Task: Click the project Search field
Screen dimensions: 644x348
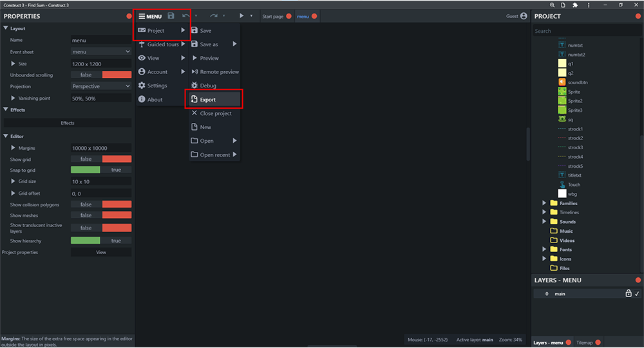Action: [587, 31]
